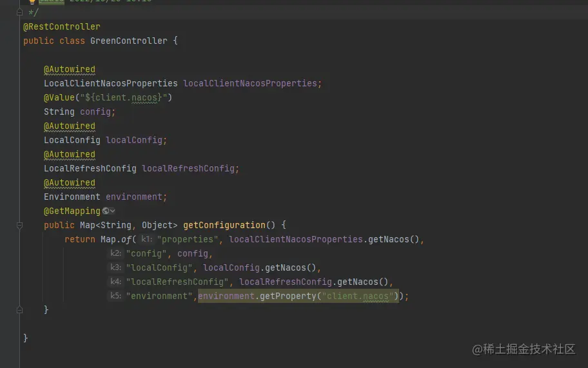Click the LocalClientNacosProperties type name
The height and width of the screenshot is (368, 588).
tap(111, 83)
